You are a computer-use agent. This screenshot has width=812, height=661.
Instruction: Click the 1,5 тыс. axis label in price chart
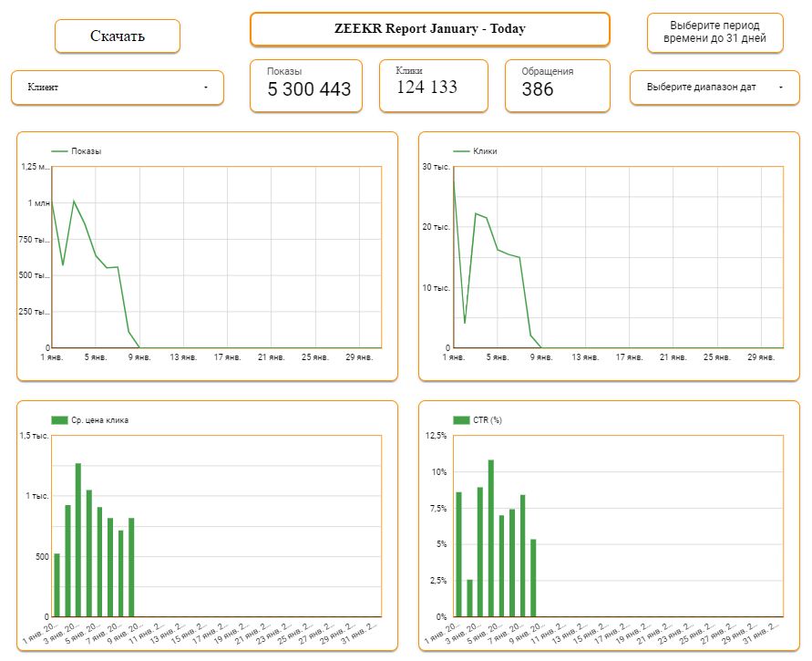click(35, 436)
